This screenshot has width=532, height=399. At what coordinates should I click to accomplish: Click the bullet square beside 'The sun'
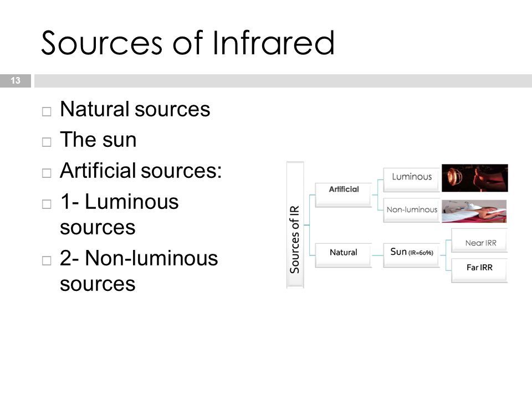pyautogui.click(x=47, y=142)
